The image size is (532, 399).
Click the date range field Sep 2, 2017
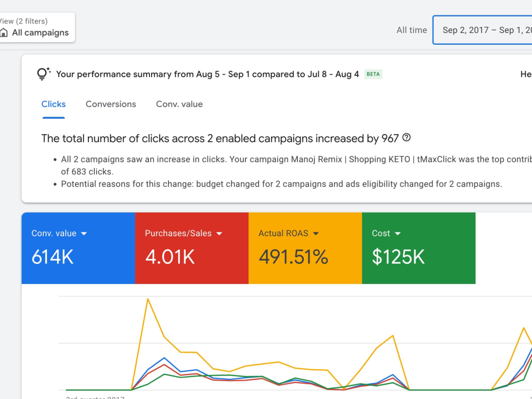click(482, 30)
